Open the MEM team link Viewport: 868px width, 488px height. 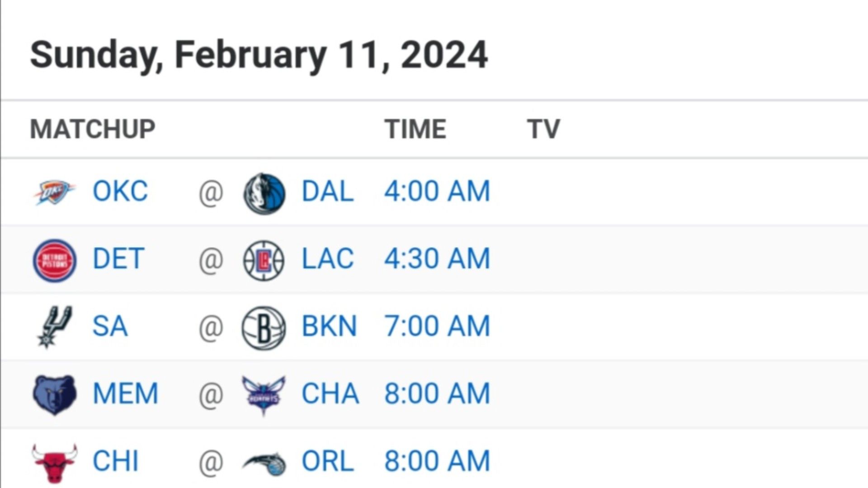pos(125,394)
